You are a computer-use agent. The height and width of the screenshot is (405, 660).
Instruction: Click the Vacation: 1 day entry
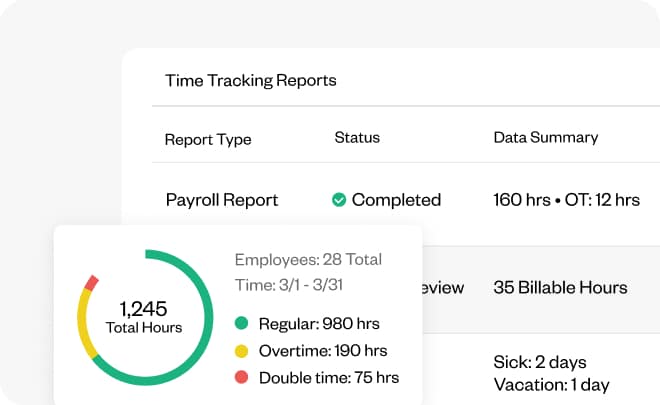click(x=551, y=385)
